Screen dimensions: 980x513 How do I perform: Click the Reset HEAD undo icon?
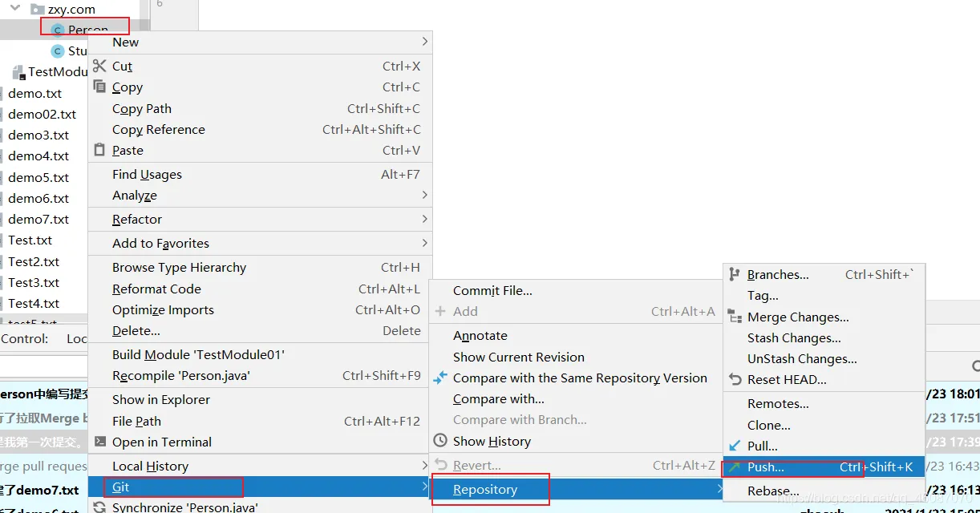click(734, 379)
